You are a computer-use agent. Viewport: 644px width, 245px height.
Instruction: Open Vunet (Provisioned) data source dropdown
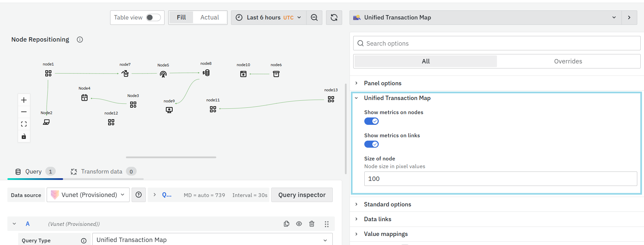(88, 195)
